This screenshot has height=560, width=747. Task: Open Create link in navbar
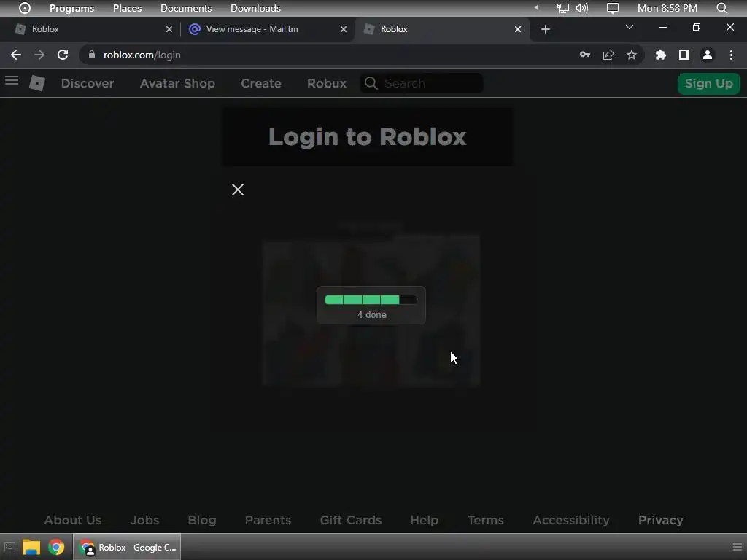261,83
